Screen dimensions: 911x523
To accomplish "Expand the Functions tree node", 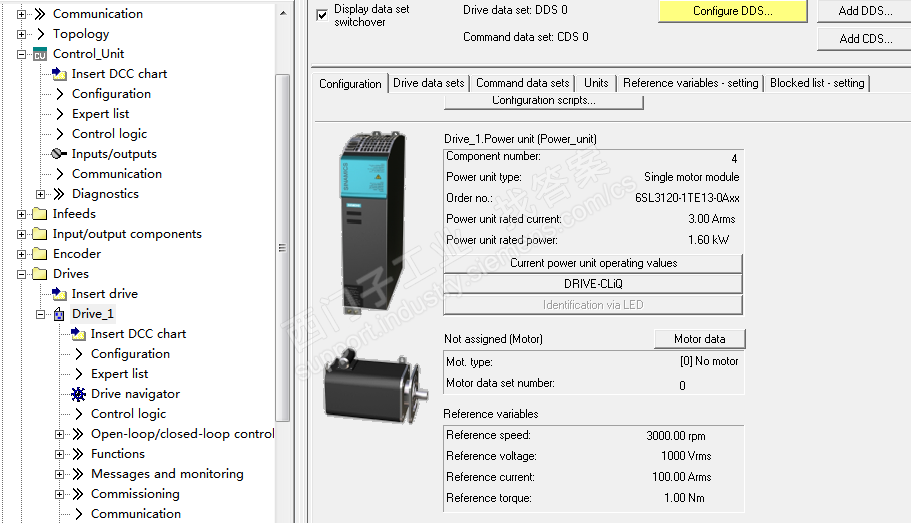I will tap(59, 454).
